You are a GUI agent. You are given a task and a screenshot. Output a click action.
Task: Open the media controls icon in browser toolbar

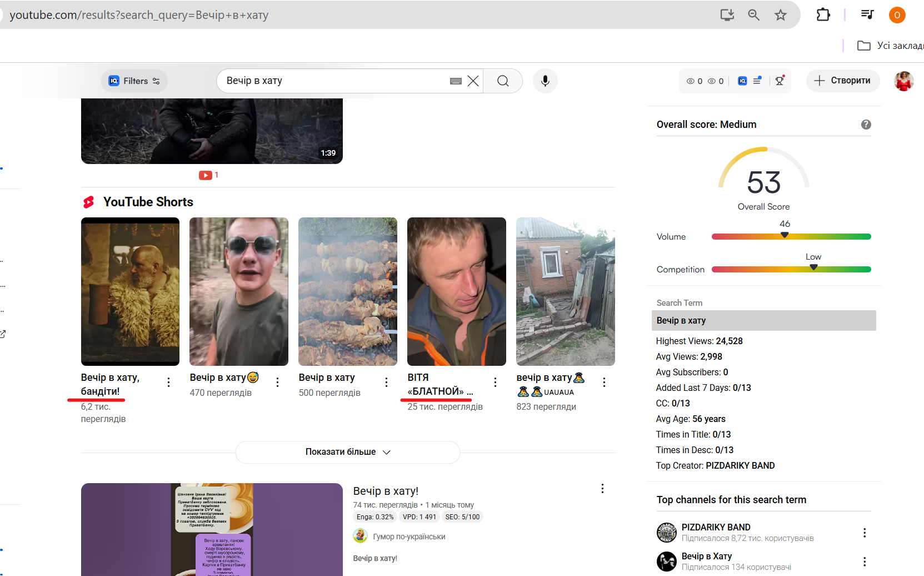867,15
